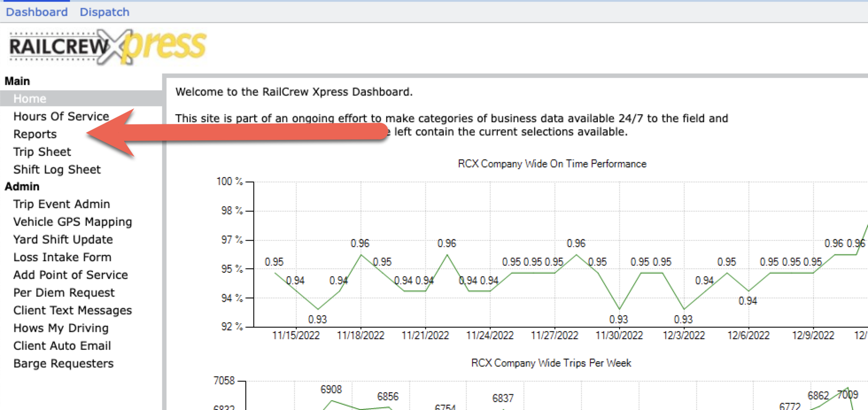The width and height of the screenshot is (868, 410).
Task: Go to Trip Sheet
Action: coord(42,152)
